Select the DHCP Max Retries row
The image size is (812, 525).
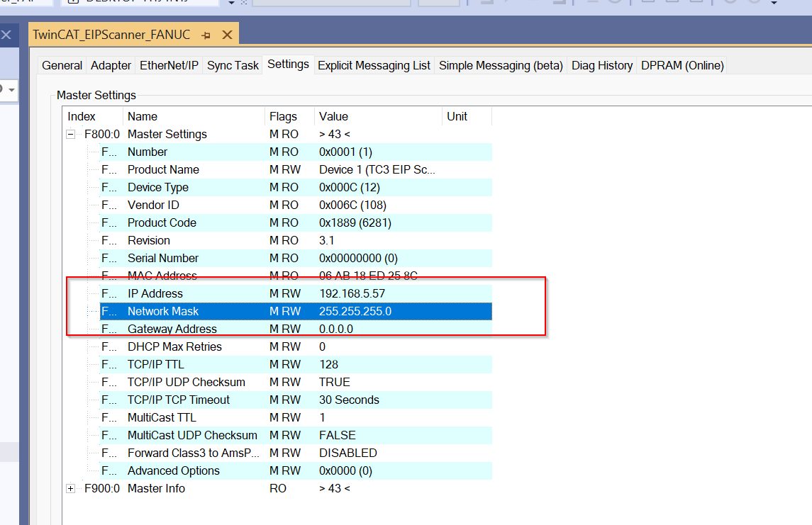[296, 346]
